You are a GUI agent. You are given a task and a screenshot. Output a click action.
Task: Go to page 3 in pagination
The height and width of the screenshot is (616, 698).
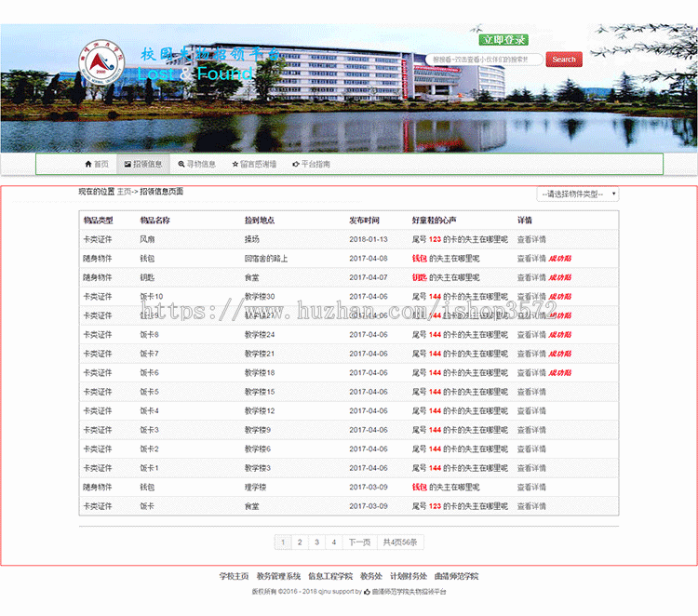(x=317, y=542)
